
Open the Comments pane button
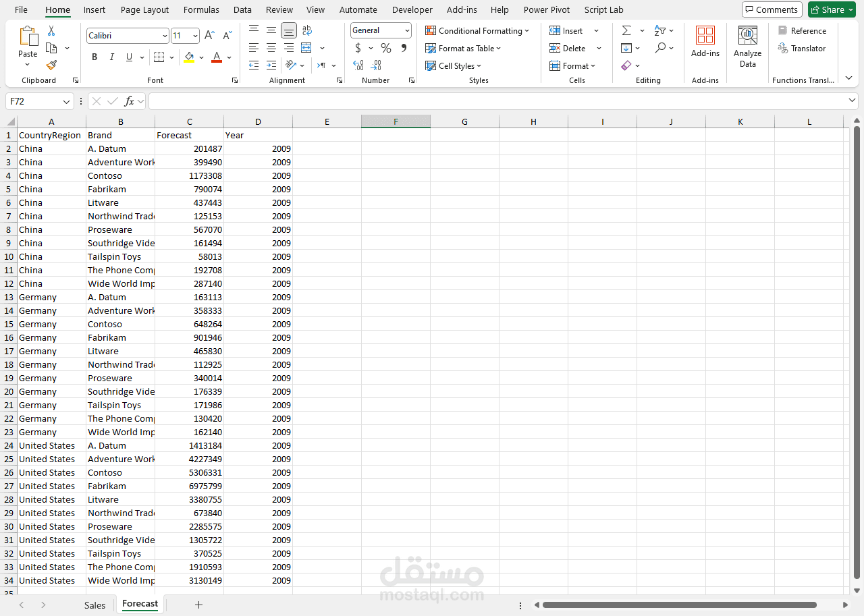tap(772, 9)
